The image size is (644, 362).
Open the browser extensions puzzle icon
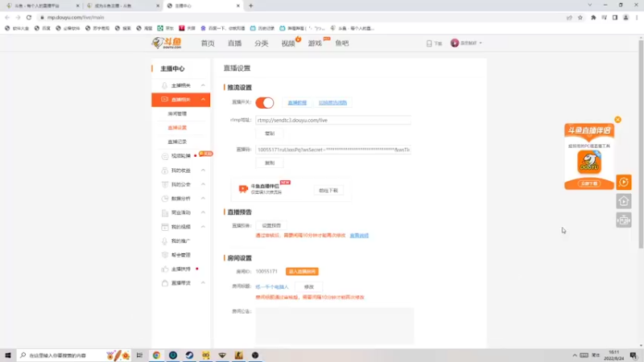593,17
